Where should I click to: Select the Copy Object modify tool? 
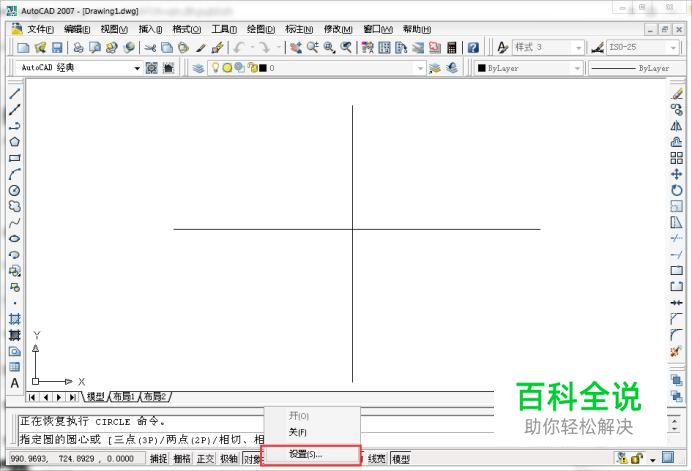coord(676,109)
